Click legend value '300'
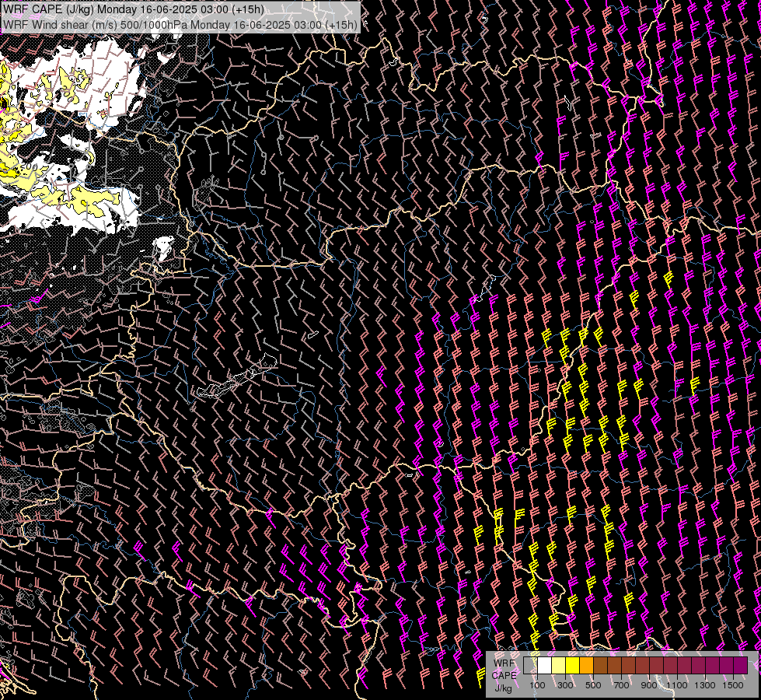The width and height of the screenshot is (761, 700). point(565,685)
